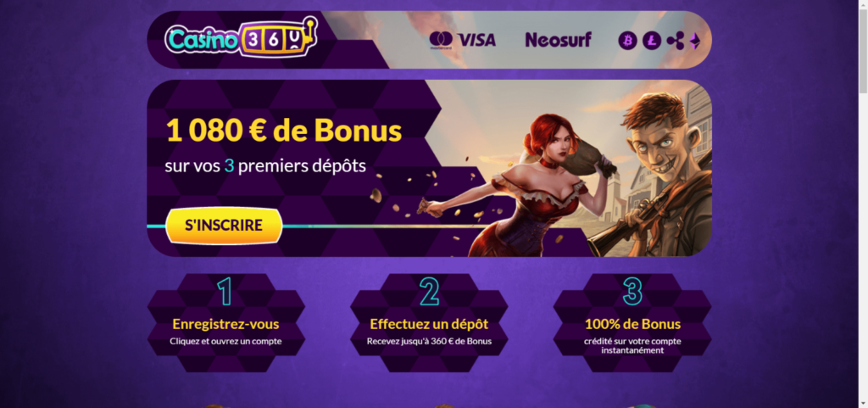Open the 'Enregistrez-vous' step tile
Viewport: 868px width, 408px height.
coord(225,322)
